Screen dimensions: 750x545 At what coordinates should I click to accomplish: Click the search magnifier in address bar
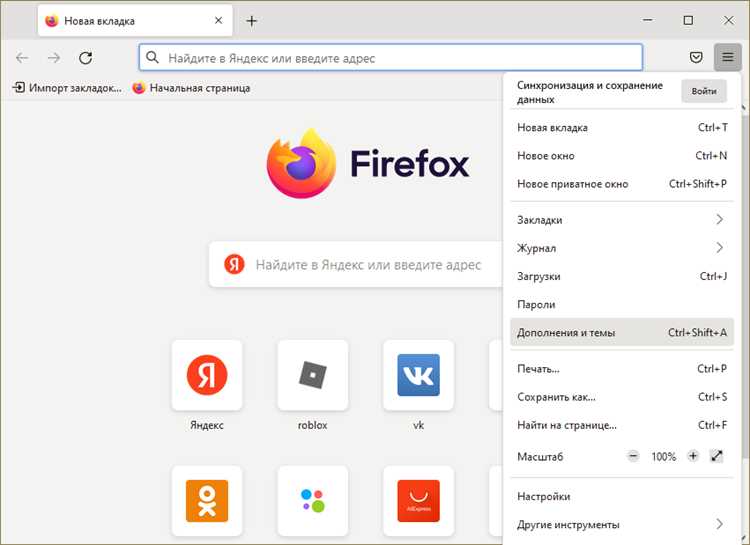(152, 57)
